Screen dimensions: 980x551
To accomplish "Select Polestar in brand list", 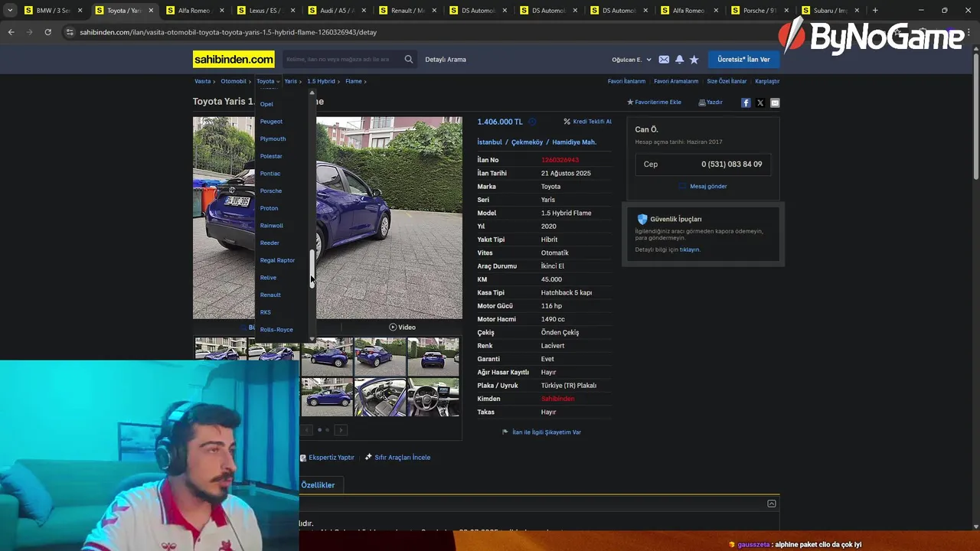I will coord(271,156).
